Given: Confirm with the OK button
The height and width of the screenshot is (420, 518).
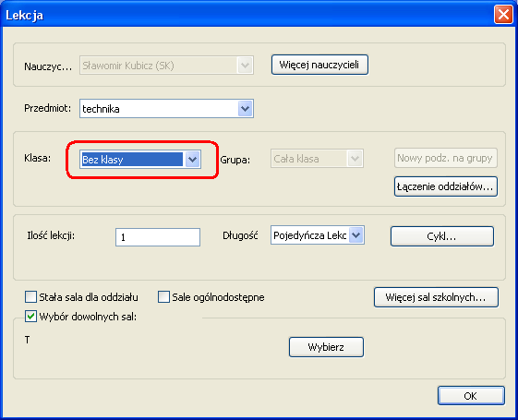Looking at the screenshot, I should pyautogui.click(x=471, y=396).
